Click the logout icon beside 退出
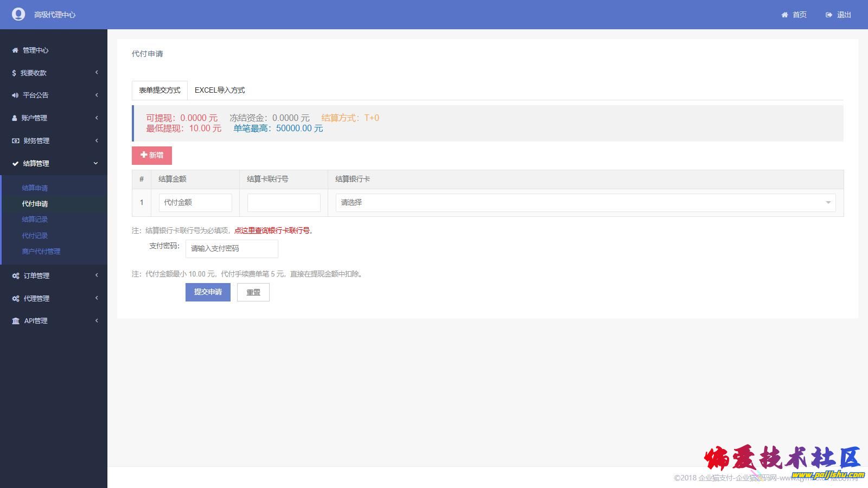 828,15
